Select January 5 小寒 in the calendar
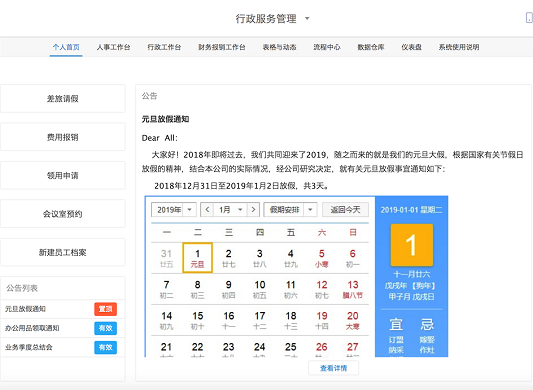 pos(322,258)
